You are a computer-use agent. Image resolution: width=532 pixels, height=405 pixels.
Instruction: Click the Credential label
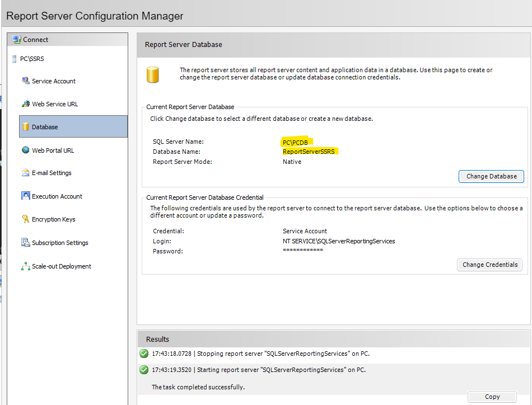click(169, 231)
